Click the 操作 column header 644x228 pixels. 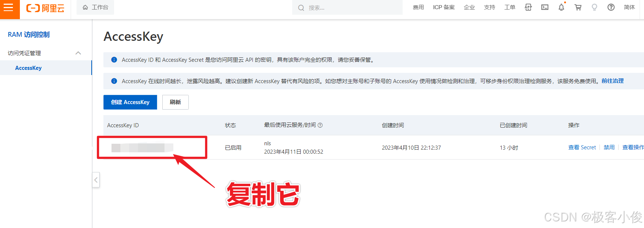pyautogui.click(x=574, y=125)
